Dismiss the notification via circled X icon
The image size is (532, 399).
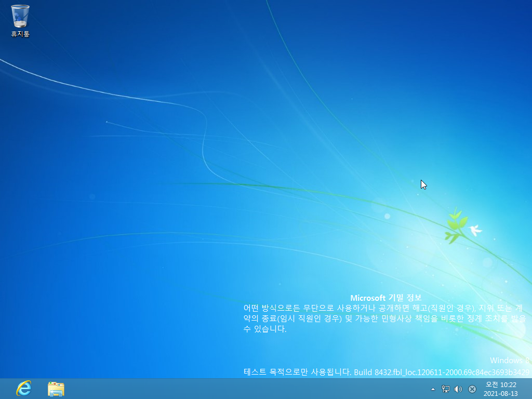(x=472, y=389)
